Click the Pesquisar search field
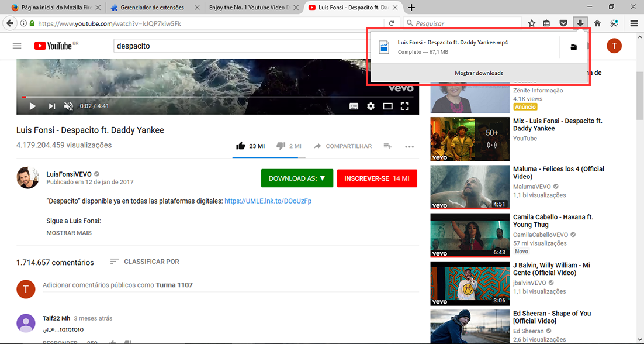Viewport: 644px width, 344px height. (x=463, y=23)
